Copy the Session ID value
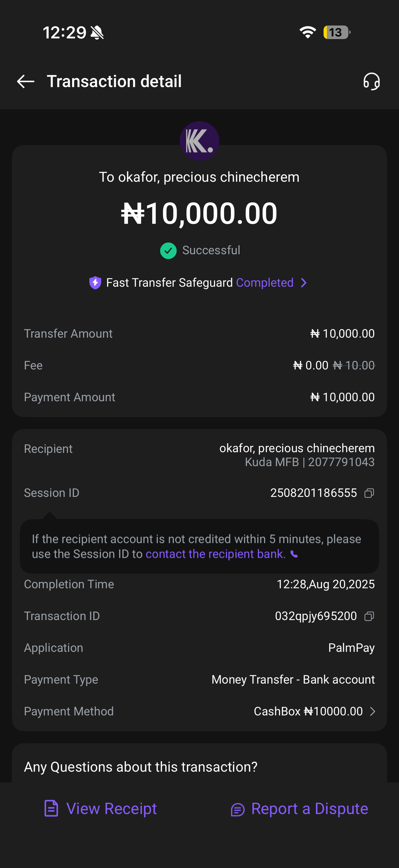 click(x=369, y=493)
